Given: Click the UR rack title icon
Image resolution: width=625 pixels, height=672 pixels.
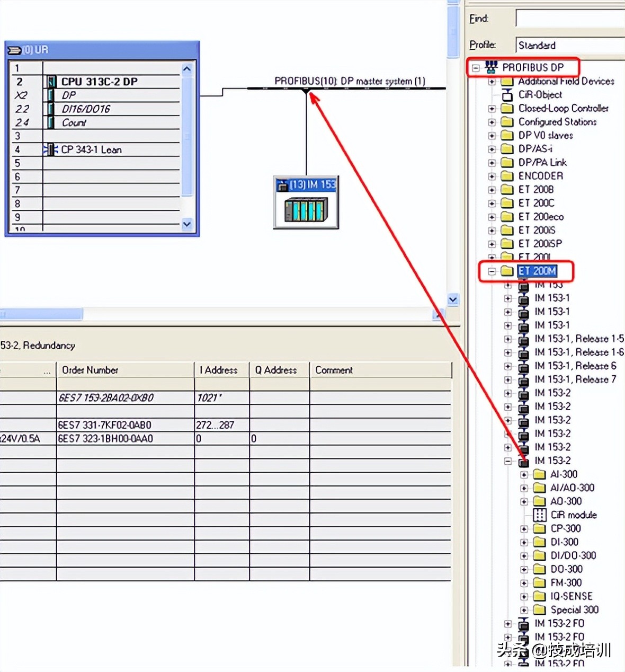Looking at the screenshot, I should pyautogui.click(x=14, y=50).
